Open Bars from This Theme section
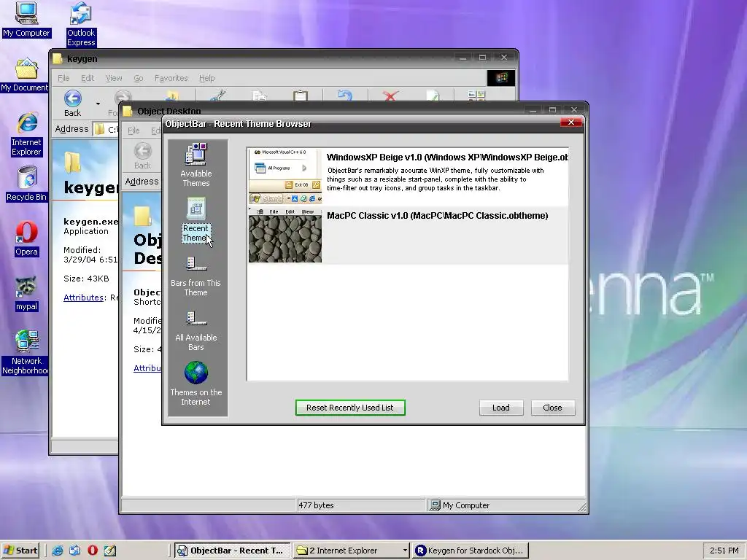Image resolution: width=747 pixels, height=560 pixels. [x=196, y=276]
